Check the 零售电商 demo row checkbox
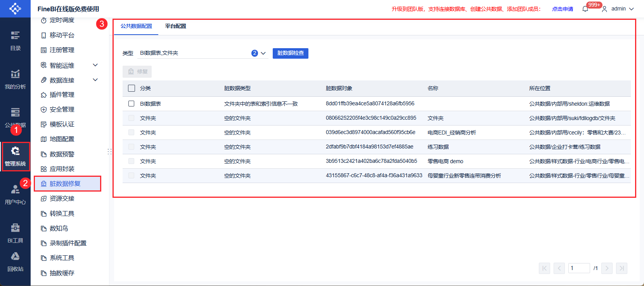This screenshot has width=644, height=286. point(132,161)
